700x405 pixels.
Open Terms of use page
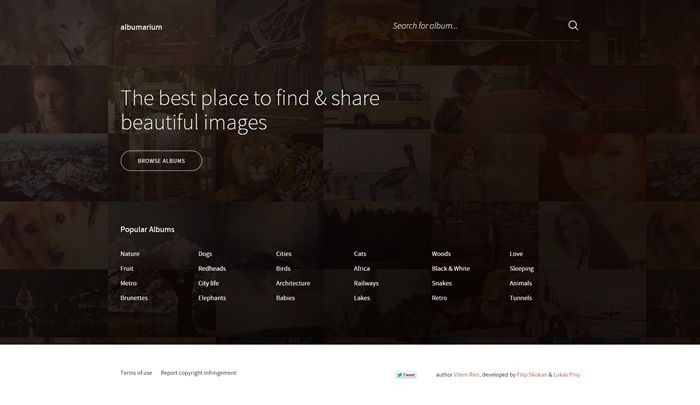click(136, 373)
